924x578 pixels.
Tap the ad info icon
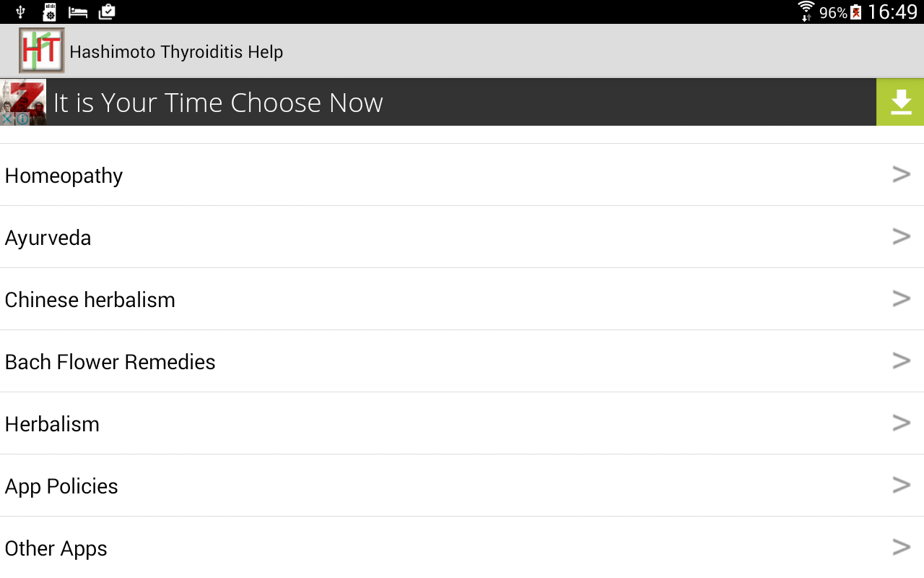coord(22,118)
